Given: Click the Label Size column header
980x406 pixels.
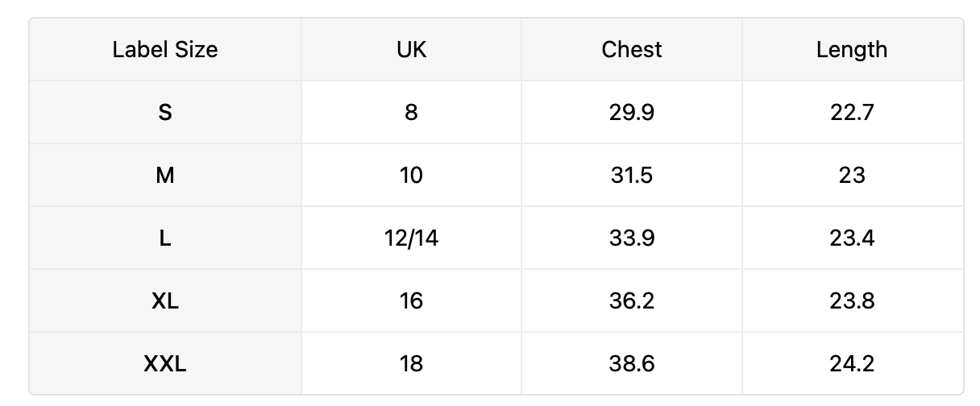Looking at the screenshot, I should [165, 49].
